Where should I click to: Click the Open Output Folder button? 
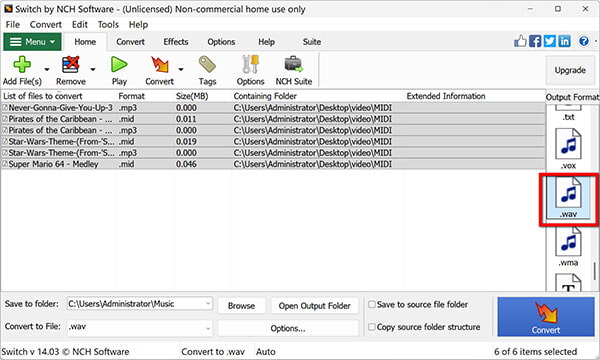pos(315,306)
